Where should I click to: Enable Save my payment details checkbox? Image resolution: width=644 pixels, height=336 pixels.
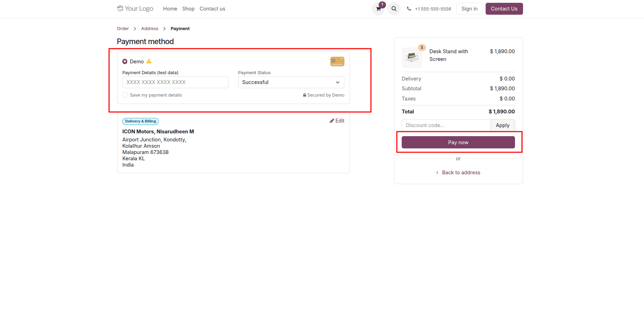point(125,95)
